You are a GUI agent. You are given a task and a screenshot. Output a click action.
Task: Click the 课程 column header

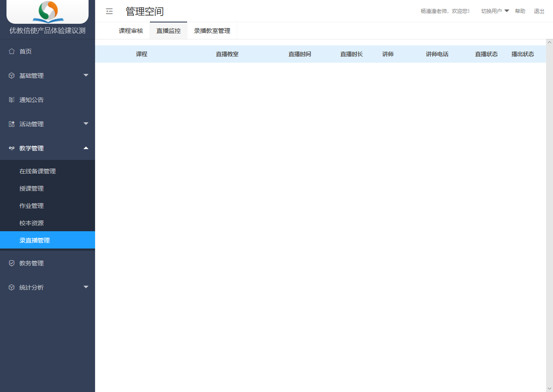point(142,54)
